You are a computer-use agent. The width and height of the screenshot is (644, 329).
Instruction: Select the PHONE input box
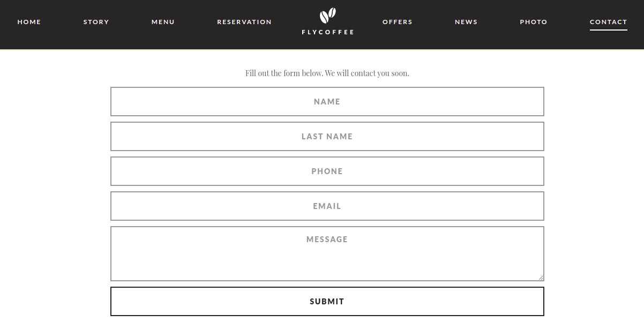point(327,171)
